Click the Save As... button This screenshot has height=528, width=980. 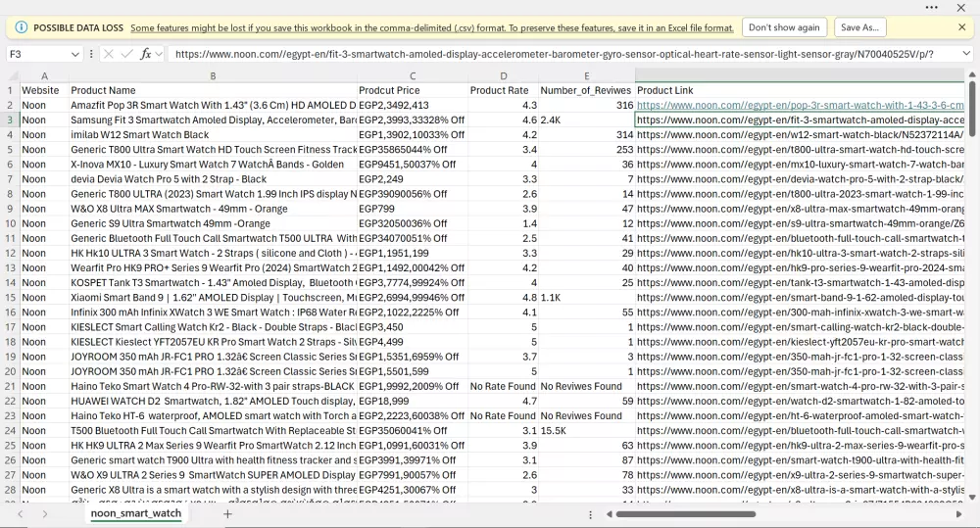click(860, 27)
